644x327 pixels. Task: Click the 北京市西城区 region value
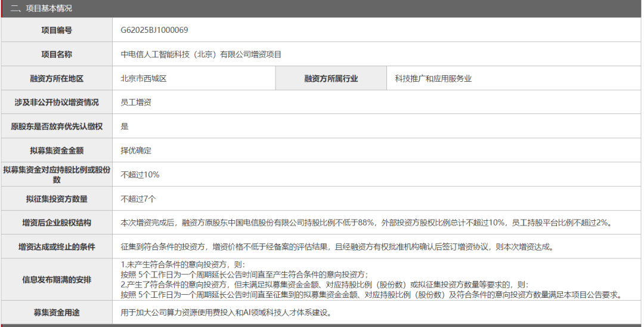pyautogui.click(x=144, y=78)
